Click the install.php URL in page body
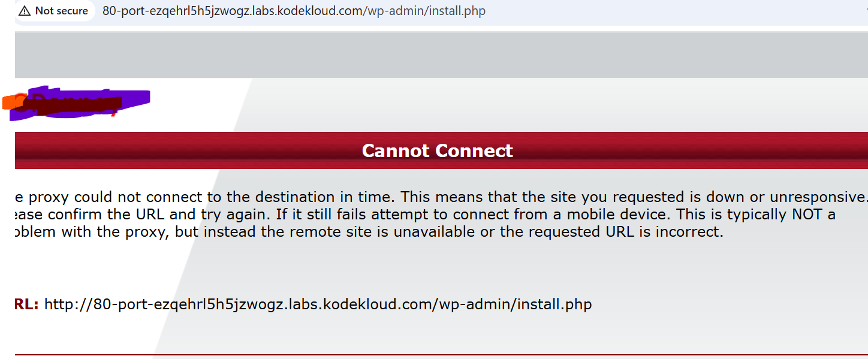 (318, 304)
